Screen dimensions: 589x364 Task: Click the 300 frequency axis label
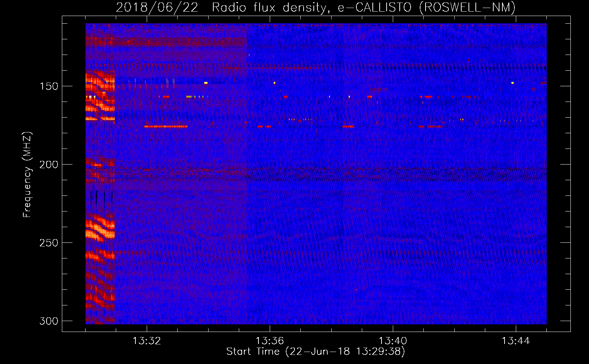[49, 321]
